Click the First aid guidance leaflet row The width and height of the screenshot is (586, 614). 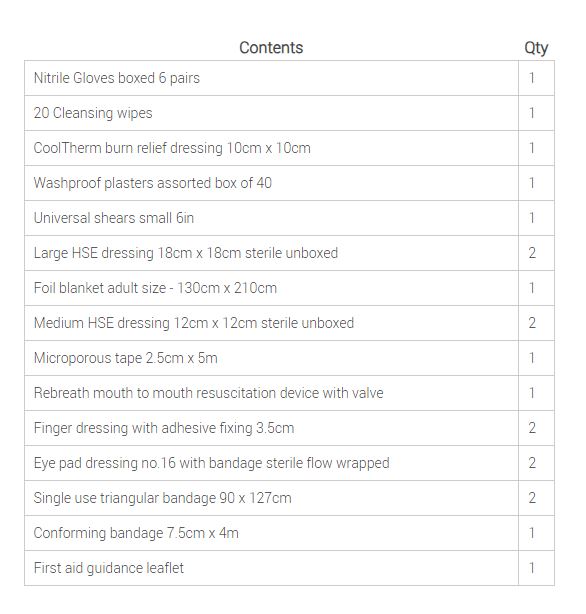[x=289, y=568]
